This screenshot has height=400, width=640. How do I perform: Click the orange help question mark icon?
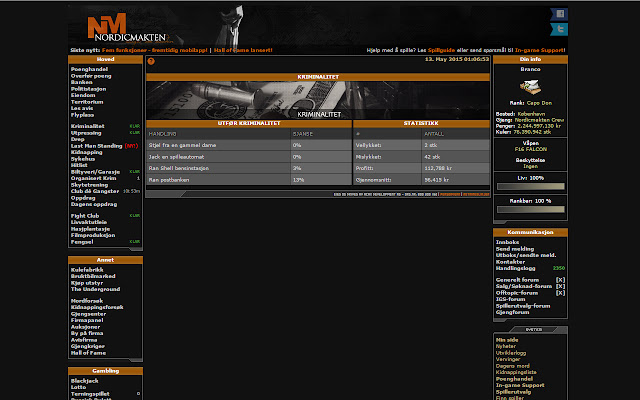151,61
